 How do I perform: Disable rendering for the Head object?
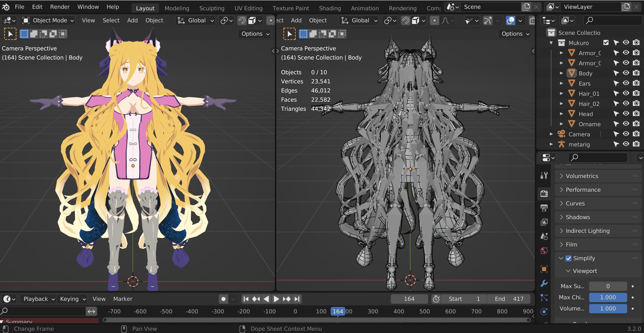[x=636, y=114]
